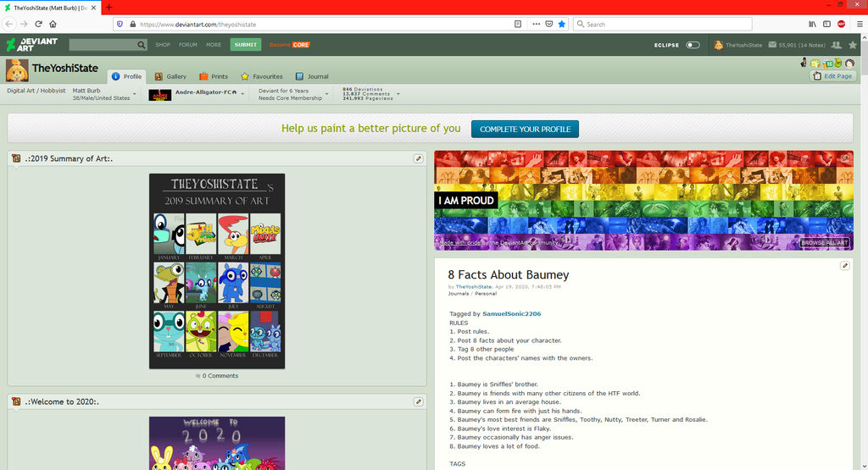Switch to the Journal tab

pyautogui.click(x=312, y=76)
